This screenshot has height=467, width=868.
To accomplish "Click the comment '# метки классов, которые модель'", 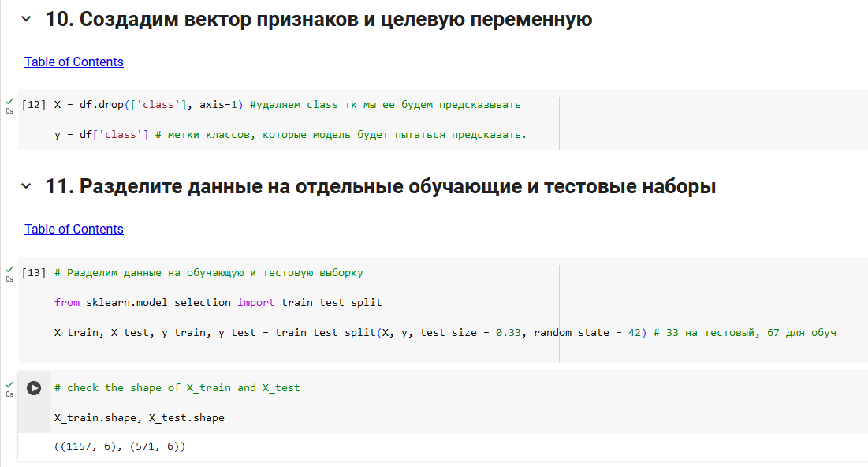I will tap(341, 135).
